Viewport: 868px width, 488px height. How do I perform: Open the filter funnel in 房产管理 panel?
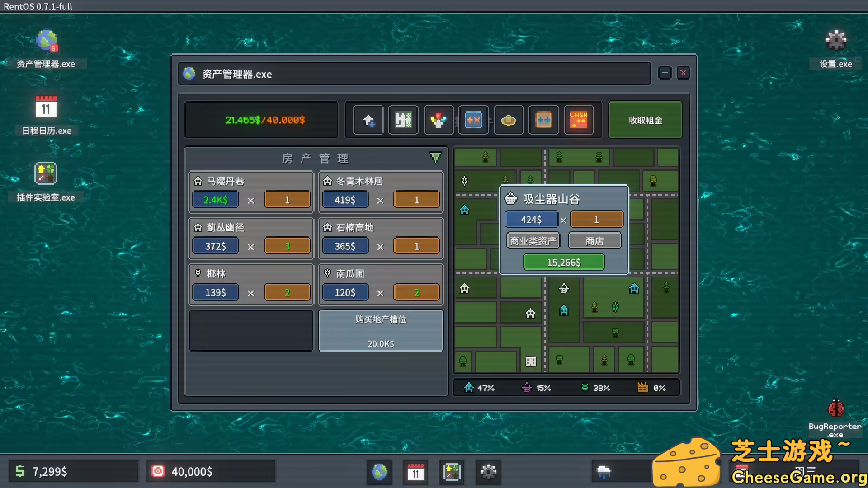[x=435, y=158]
